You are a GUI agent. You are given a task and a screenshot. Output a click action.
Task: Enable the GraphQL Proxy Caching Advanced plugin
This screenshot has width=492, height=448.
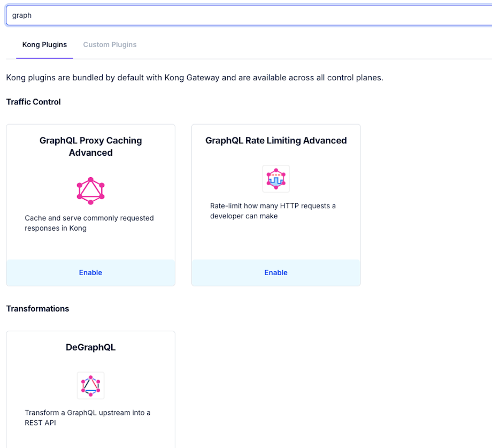[x=90, y=272]
